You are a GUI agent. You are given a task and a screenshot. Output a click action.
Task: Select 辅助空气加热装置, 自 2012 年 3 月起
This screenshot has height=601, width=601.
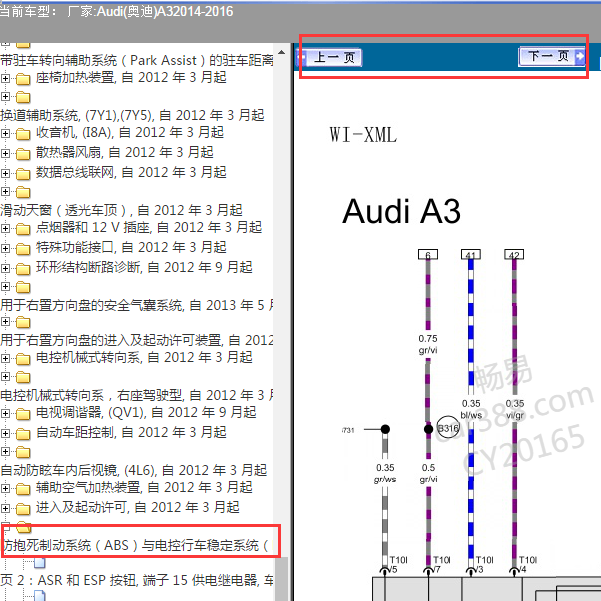[144, 487]
